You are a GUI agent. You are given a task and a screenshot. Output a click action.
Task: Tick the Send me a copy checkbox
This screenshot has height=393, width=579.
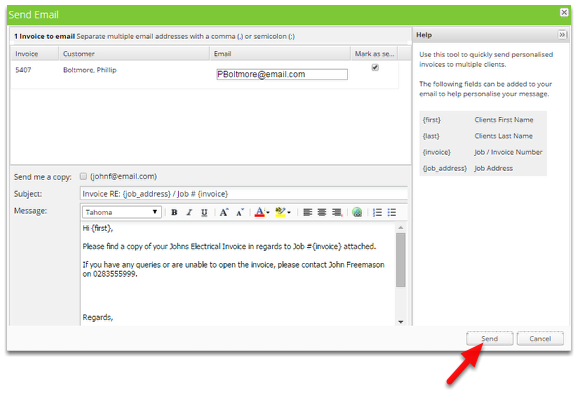pos(83,176)
